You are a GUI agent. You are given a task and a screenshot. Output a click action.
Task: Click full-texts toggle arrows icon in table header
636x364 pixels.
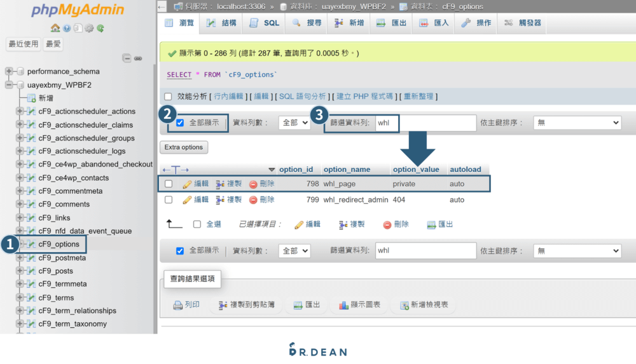coord(176,170)
